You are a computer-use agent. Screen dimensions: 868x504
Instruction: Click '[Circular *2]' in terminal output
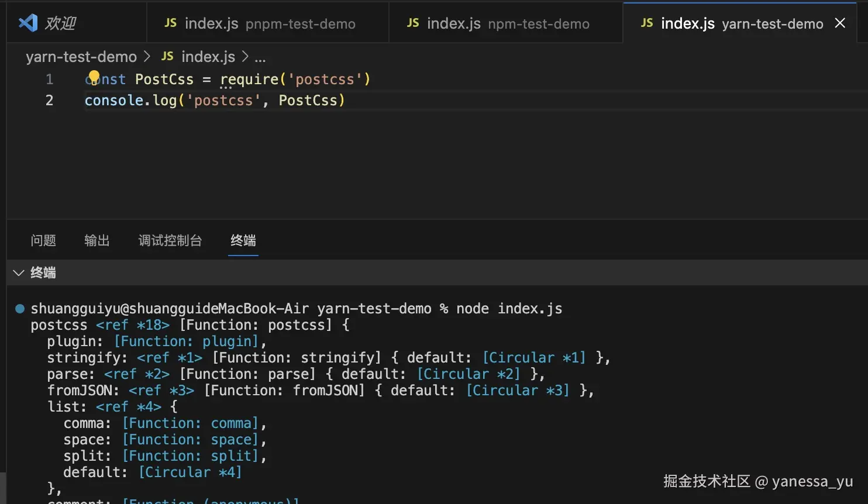pos(469,374)
